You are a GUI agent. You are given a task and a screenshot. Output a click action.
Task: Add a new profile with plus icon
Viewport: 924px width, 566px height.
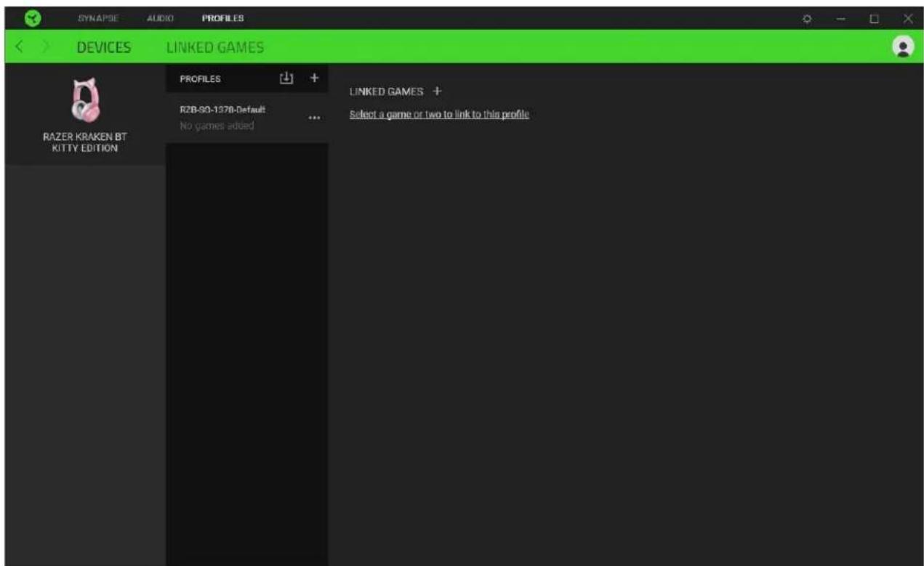(314, 78)
